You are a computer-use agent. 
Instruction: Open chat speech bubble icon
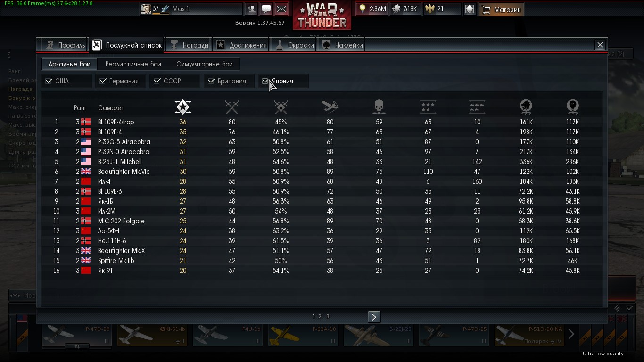tap(266, 9)
